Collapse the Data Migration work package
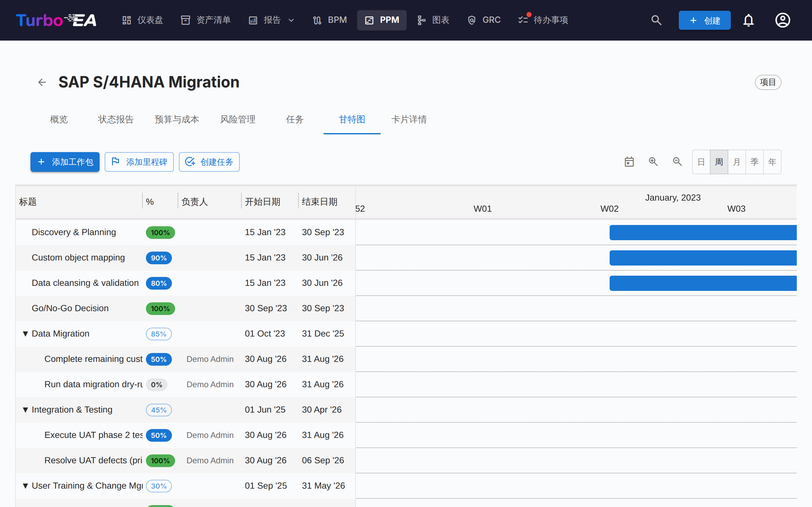 click(25, 334)
